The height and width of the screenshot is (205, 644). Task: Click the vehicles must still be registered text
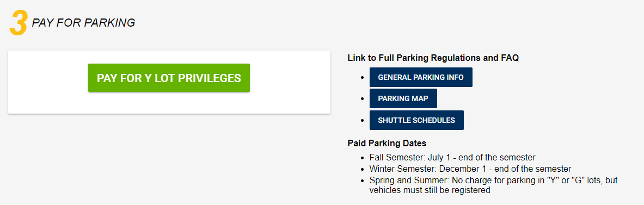click(x=430, y=190)
